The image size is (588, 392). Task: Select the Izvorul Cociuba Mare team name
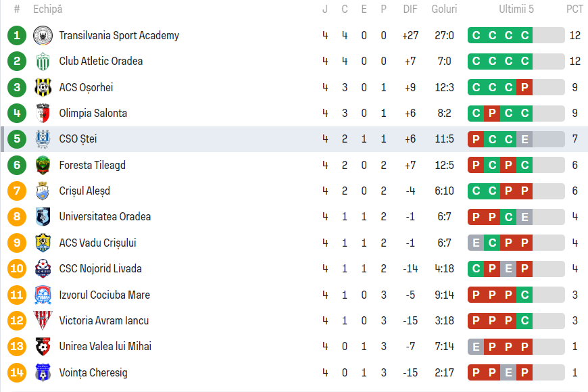[x=104, y=295]
